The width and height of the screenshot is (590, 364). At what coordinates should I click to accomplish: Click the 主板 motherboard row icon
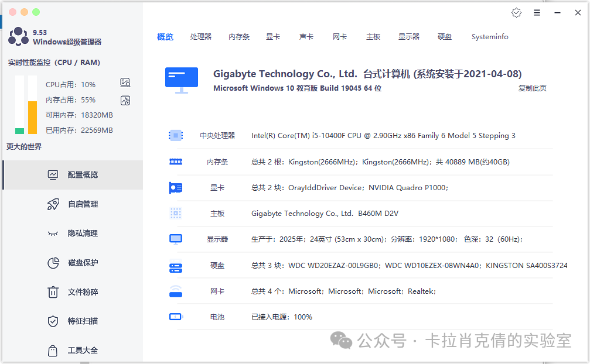click(x=176, y=214)
